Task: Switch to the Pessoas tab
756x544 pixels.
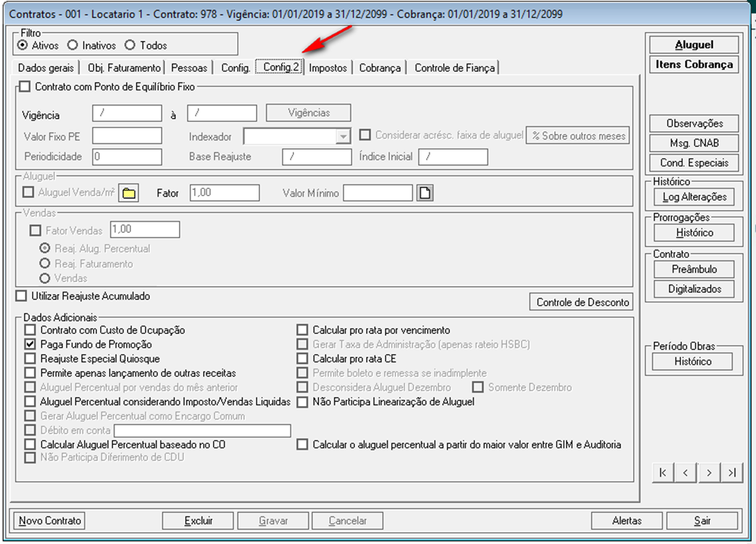Action: pos(189,68)
